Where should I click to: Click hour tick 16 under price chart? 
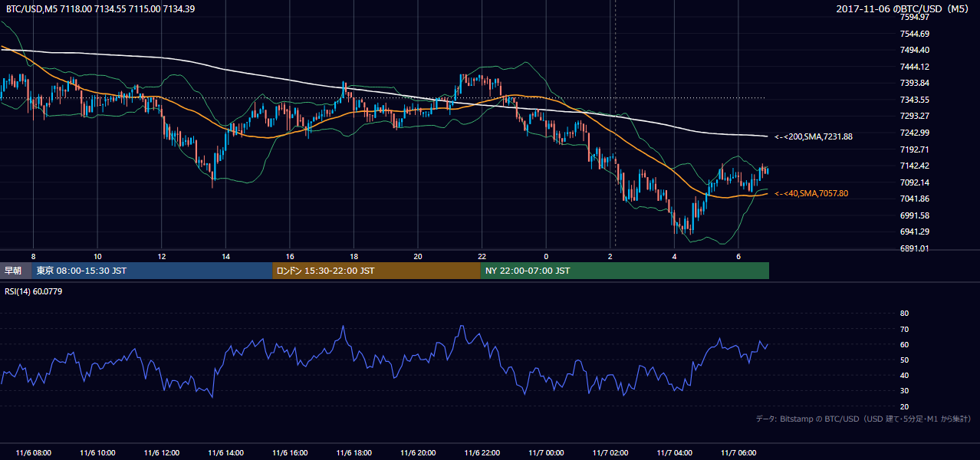tap(289, 256)
